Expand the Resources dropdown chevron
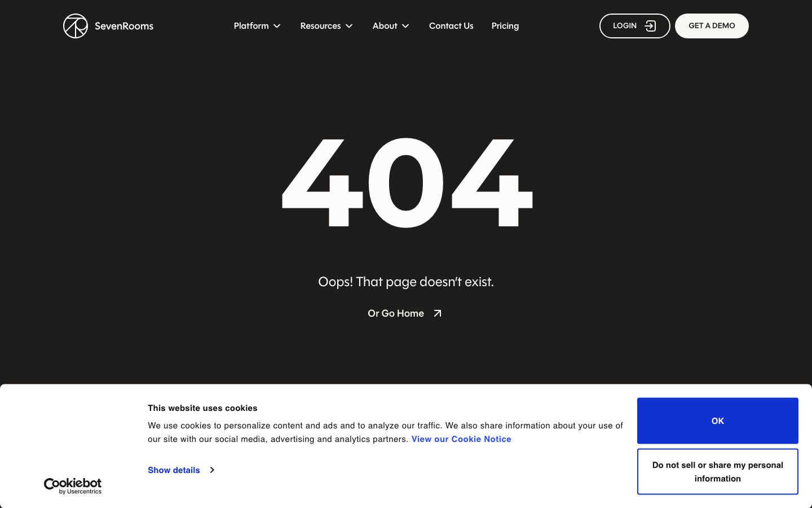Screen dimensions: 812x508 click(349, 26)
